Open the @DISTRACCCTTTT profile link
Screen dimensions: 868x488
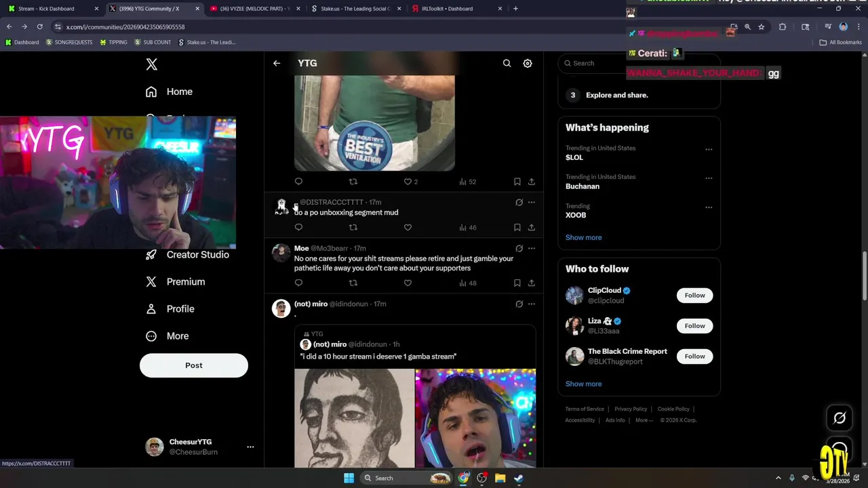332,202
